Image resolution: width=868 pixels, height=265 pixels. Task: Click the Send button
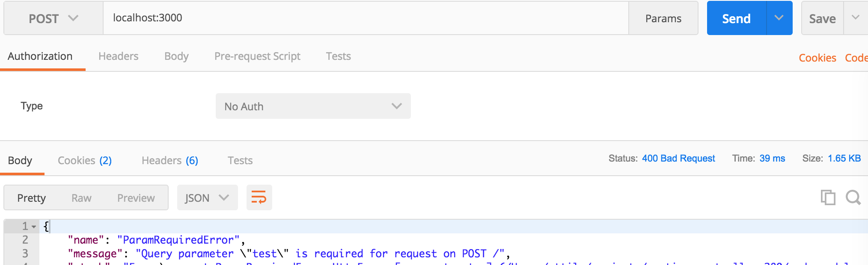pyautogui.click(x=737, y=18)
